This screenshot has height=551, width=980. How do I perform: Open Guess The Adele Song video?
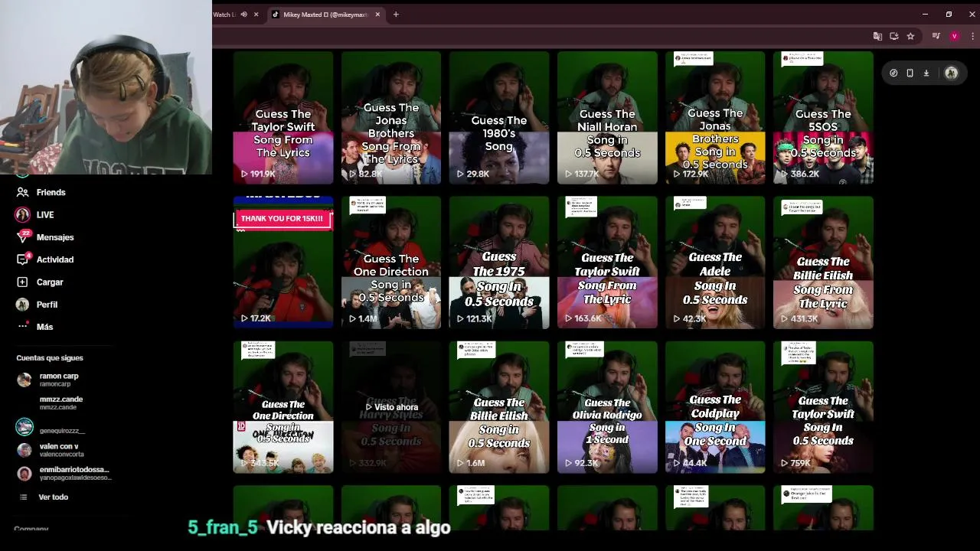pos(715,262)
